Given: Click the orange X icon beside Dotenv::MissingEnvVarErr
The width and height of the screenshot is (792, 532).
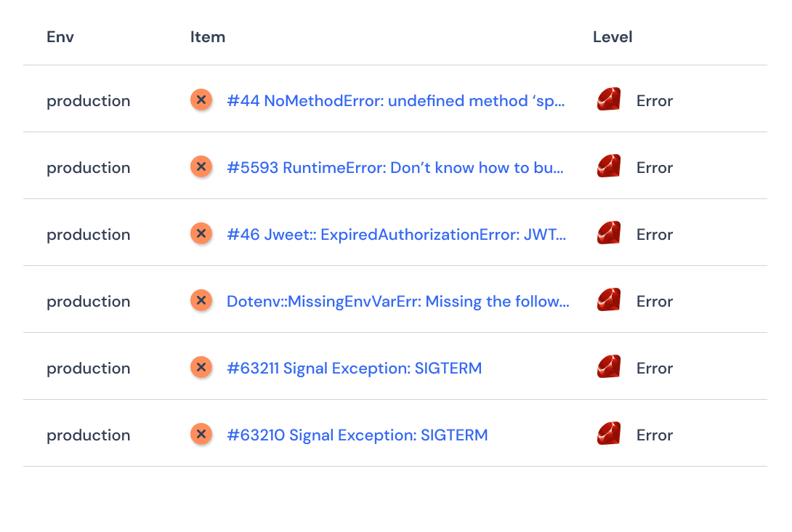Looking at the screenshot, I should (x=201, y=301).
